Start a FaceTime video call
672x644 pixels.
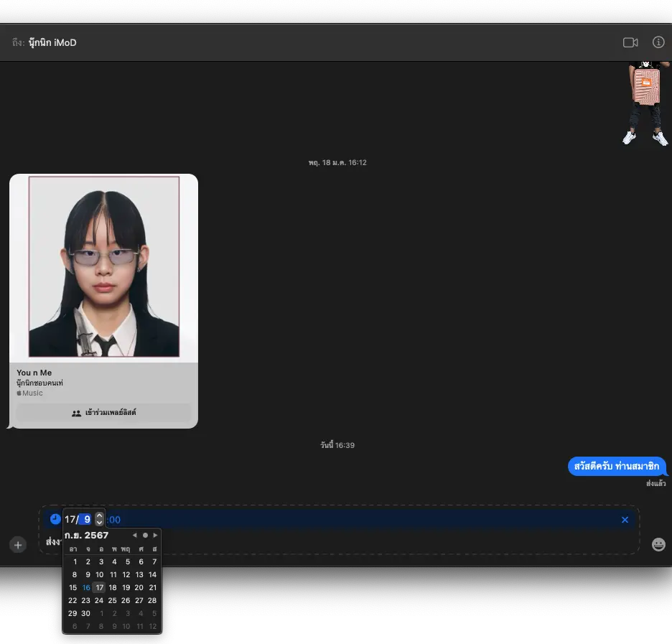[630, 42]
